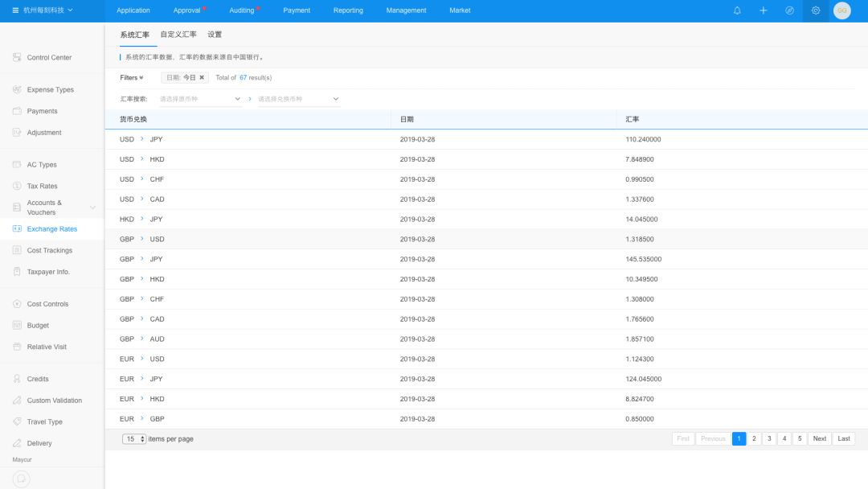Open the target currency dropdown
868x489 pixels.
pyautogui.click(x=298, y=99)
